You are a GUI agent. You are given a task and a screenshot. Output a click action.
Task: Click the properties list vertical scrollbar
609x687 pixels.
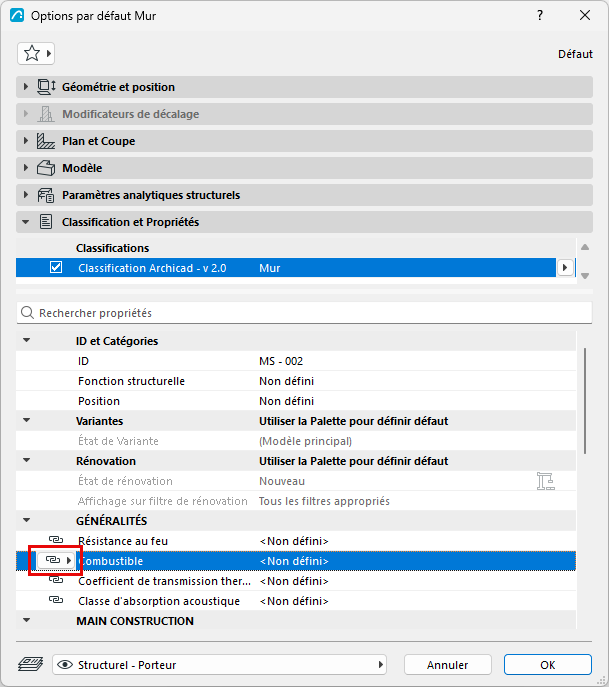(585, 401)
